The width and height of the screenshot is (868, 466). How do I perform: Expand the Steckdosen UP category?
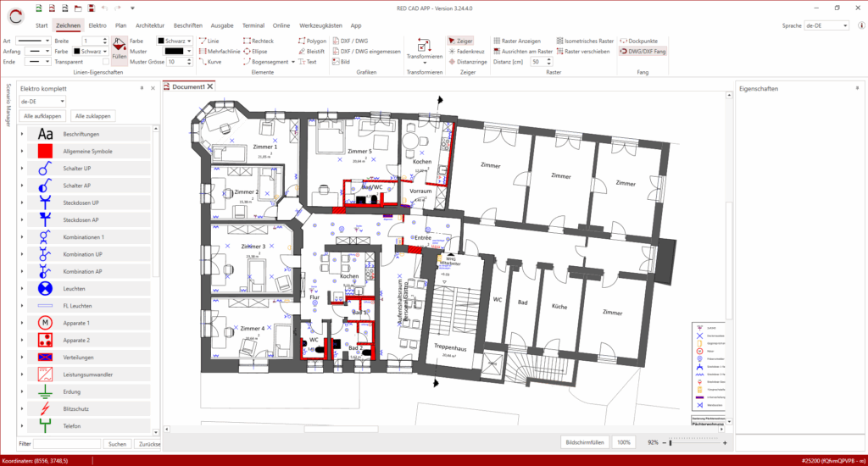(x=22, y=202)
